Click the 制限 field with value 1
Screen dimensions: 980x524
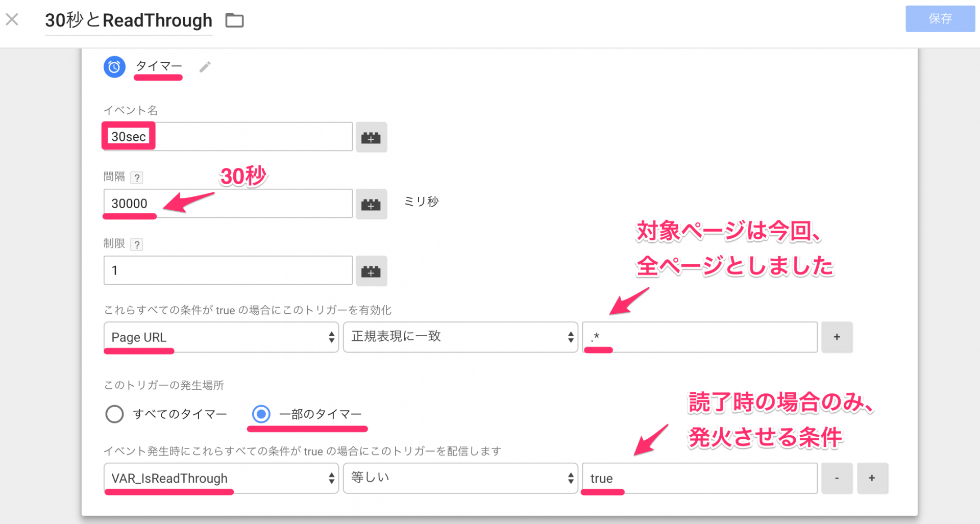point(228,270)
